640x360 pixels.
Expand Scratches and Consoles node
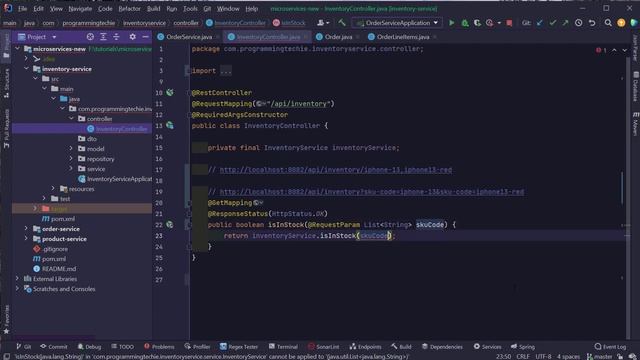pyautogui.click(x=18, y=289)
